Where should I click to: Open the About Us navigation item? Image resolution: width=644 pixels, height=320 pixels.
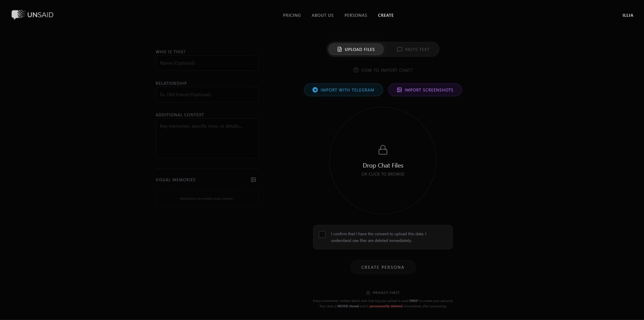(322, 15)
